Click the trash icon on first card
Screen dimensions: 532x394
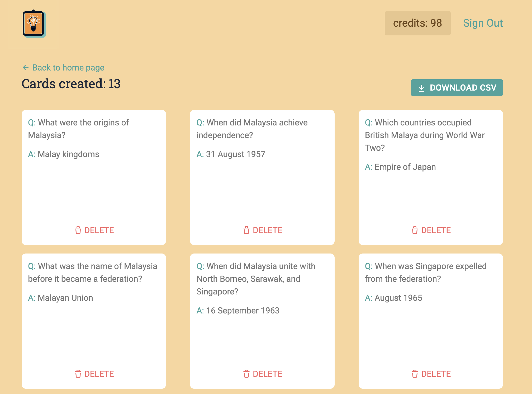tap(77, 230)
